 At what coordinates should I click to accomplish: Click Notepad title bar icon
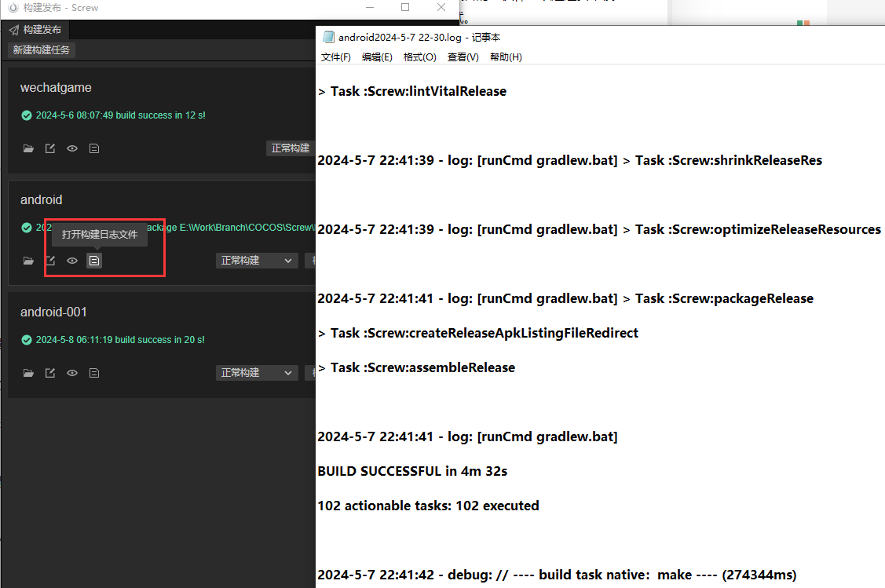(328, 37)
